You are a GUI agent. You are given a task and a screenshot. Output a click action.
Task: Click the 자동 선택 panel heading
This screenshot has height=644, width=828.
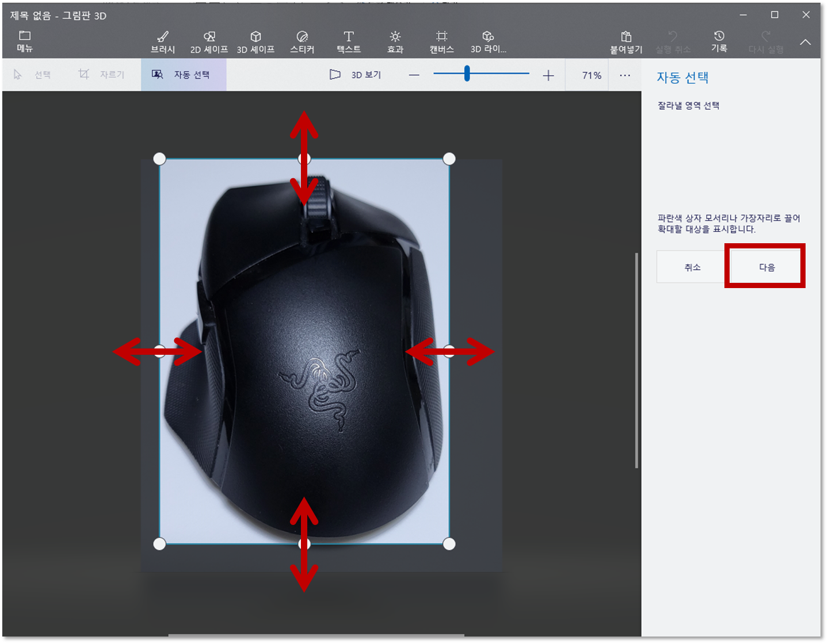[x=682, y=78]
